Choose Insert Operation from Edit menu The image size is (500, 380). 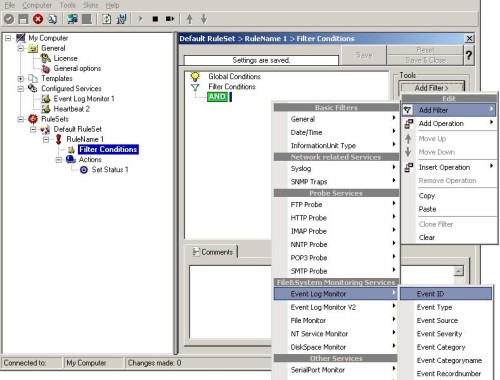tap(449, 167)
